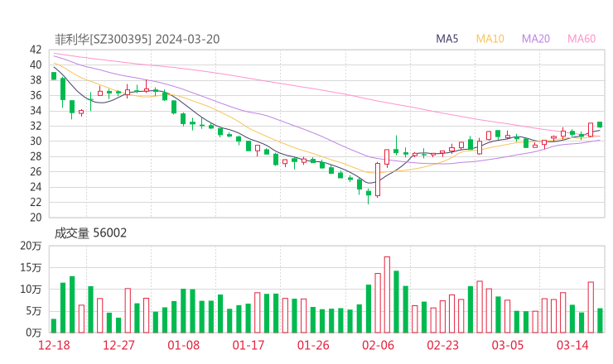This screenshot has width=613, height=364.
Task: Select the large red candlestick near 02-06
Action: [378, 180]
